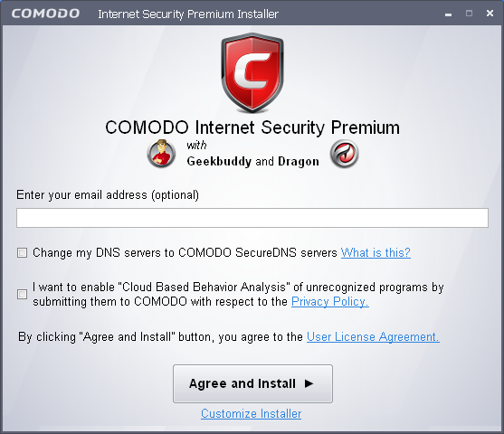Click the "Enter your email address" label
The width and height of the screenshot is (504, 434).
(x=108, y=195)
